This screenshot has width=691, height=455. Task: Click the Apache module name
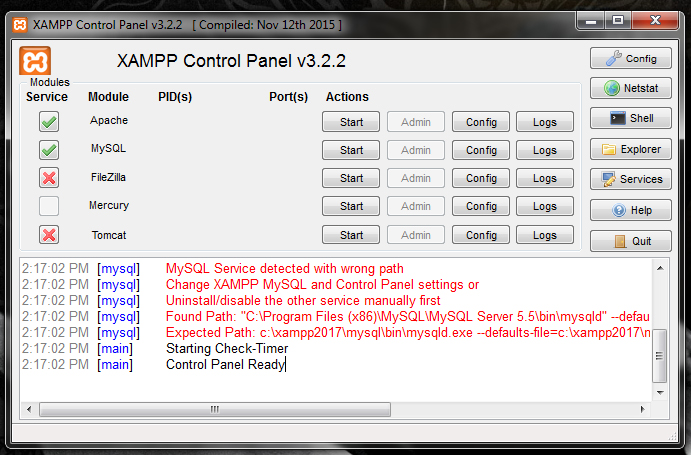(x=109, y=120)
